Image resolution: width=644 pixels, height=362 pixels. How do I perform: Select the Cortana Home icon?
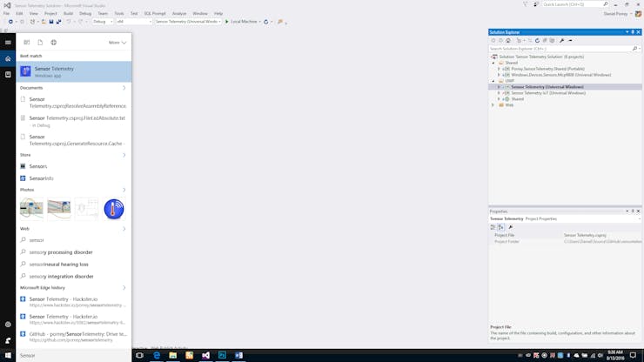[x=8, y=59]
